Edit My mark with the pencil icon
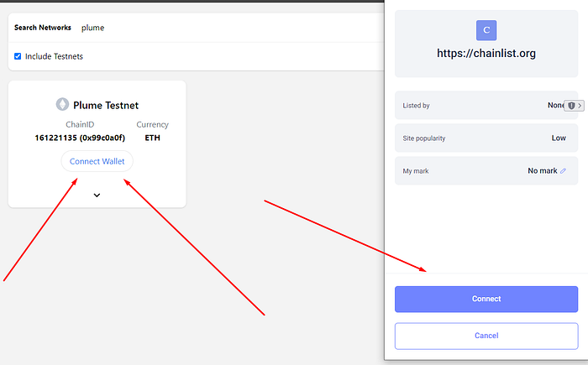The image size is (588, 365). [x=563, y=171]
